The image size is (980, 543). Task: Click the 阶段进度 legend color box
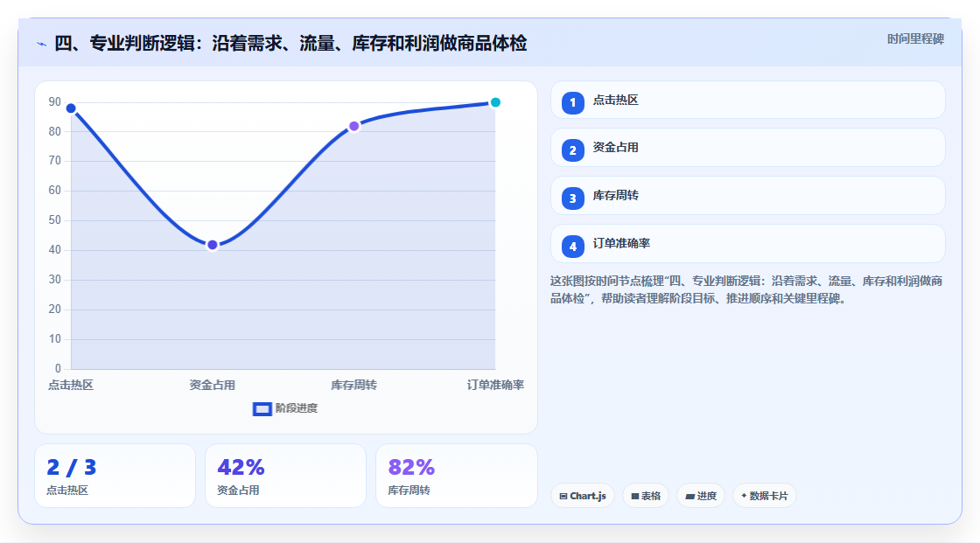(x=262, y=409)
